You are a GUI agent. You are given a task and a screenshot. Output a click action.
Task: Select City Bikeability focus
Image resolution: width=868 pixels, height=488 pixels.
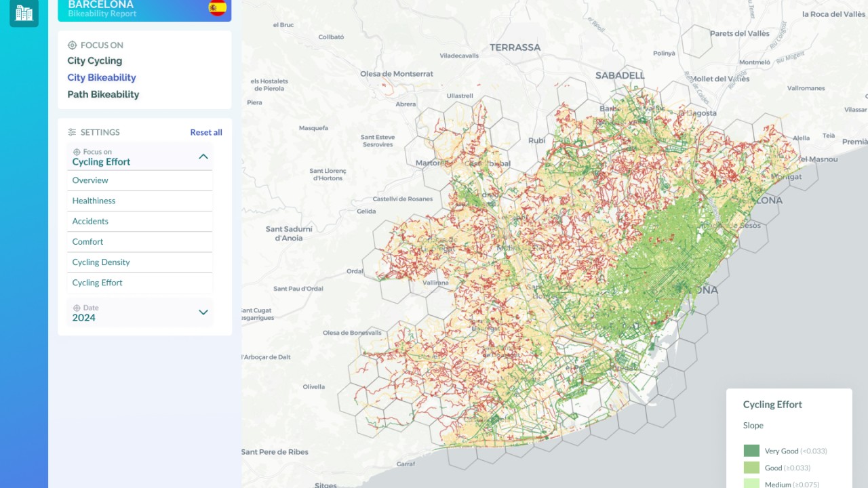tap(102, 78)
